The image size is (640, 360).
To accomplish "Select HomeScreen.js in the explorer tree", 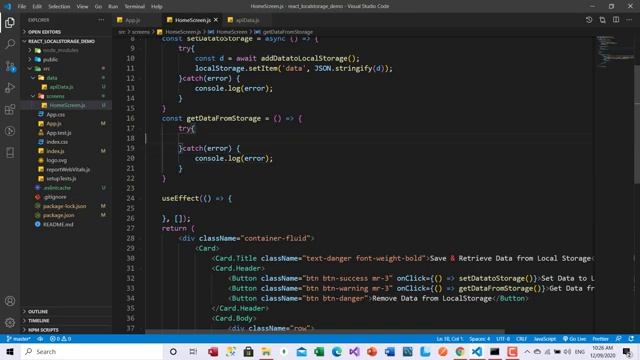I will (x=67, y=105).
